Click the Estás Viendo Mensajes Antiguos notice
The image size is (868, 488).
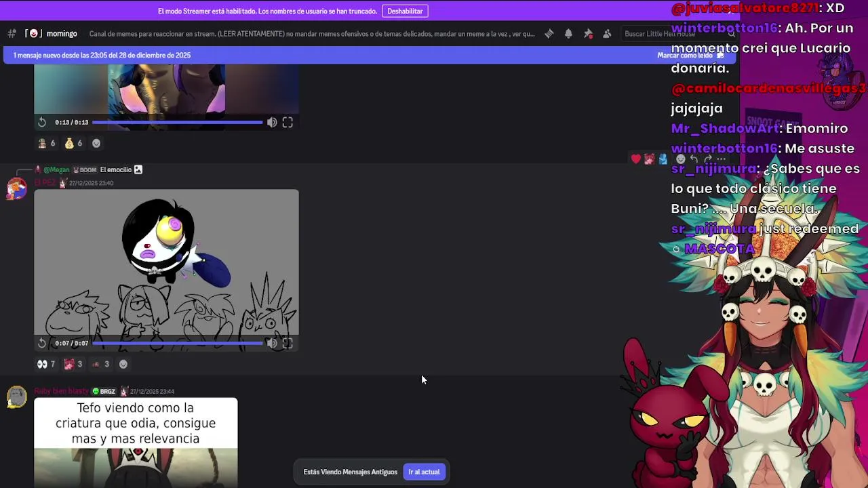click(x=350, y=472)
